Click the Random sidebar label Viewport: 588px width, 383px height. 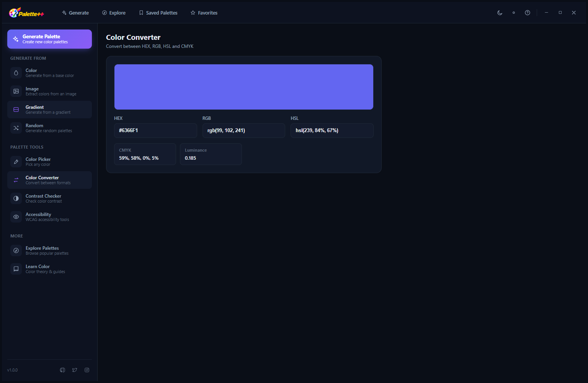pos(34,126)
